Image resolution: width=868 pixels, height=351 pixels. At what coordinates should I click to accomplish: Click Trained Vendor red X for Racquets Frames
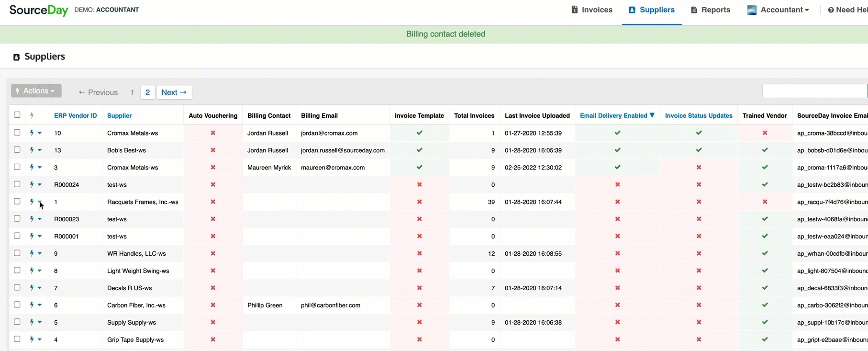coord(765,202)
